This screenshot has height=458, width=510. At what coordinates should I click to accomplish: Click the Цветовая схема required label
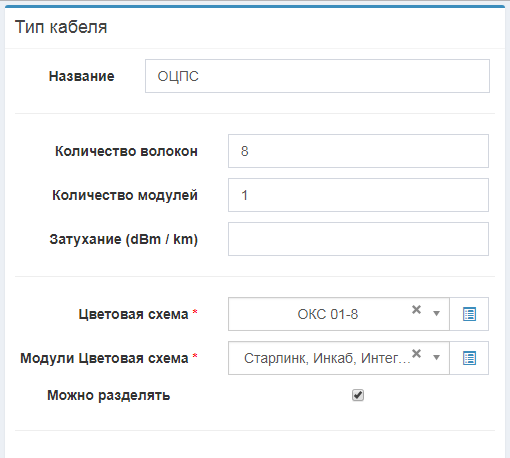point(138,314)
